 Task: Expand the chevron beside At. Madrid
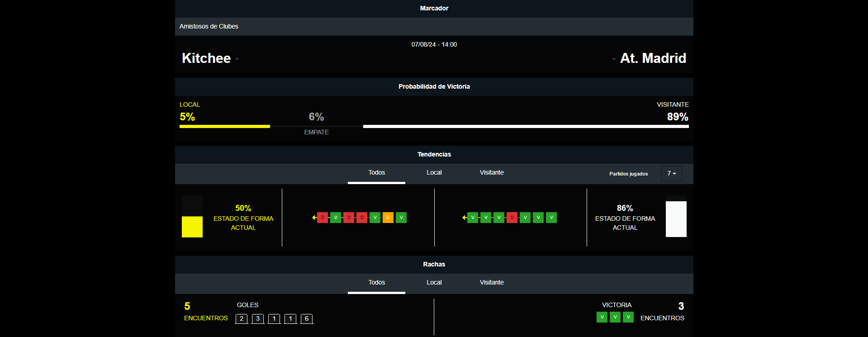(x=613, y=59)
